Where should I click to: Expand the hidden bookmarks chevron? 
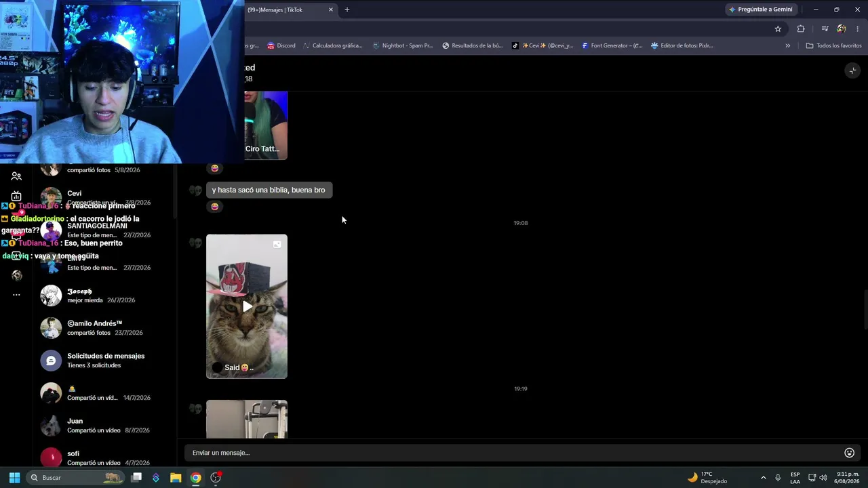coord(788,45)
